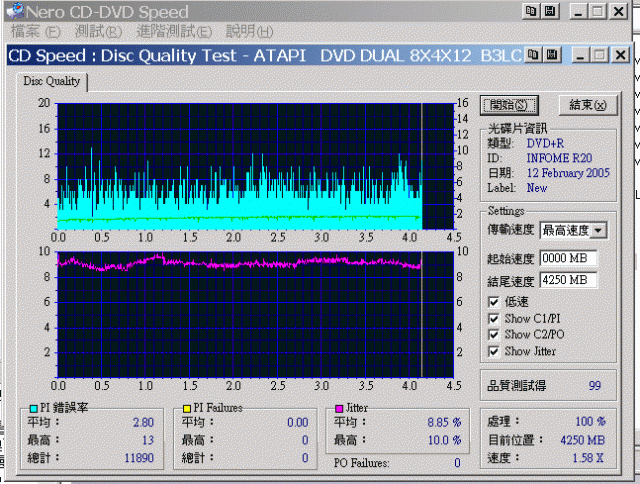Open the 測試(R) menu
The image size is (640, 484).
coord(98,31)
